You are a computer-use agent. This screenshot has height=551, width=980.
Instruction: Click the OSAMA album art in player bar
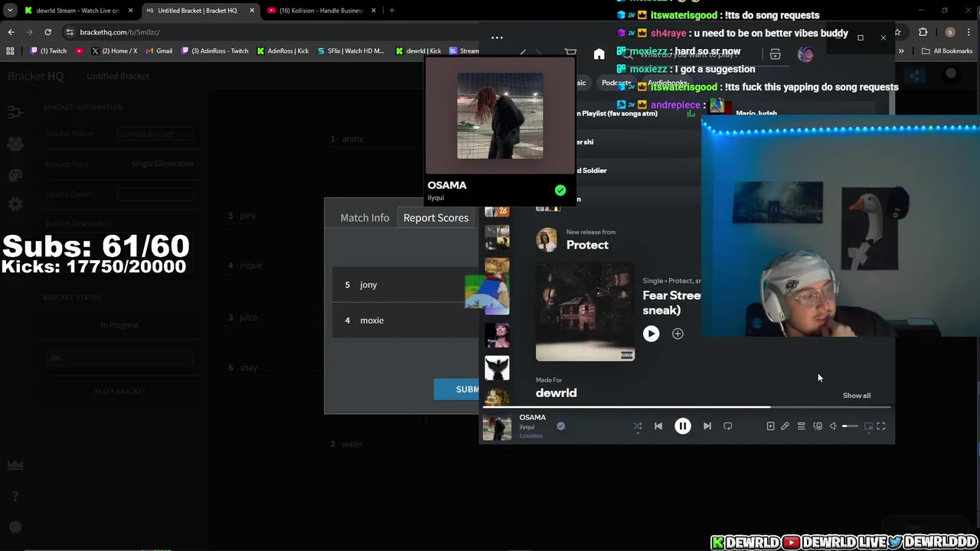(497, 427)
